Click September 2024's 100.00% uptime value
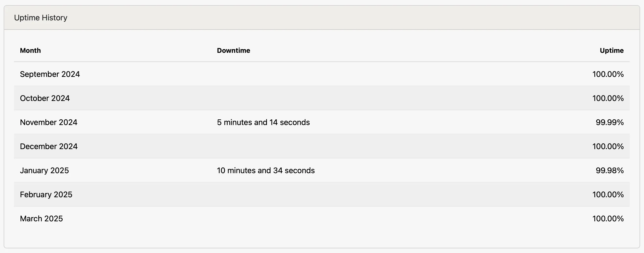The width and height of the screenshot is (644, 253). pyautogui.click(x=608, y=74)
